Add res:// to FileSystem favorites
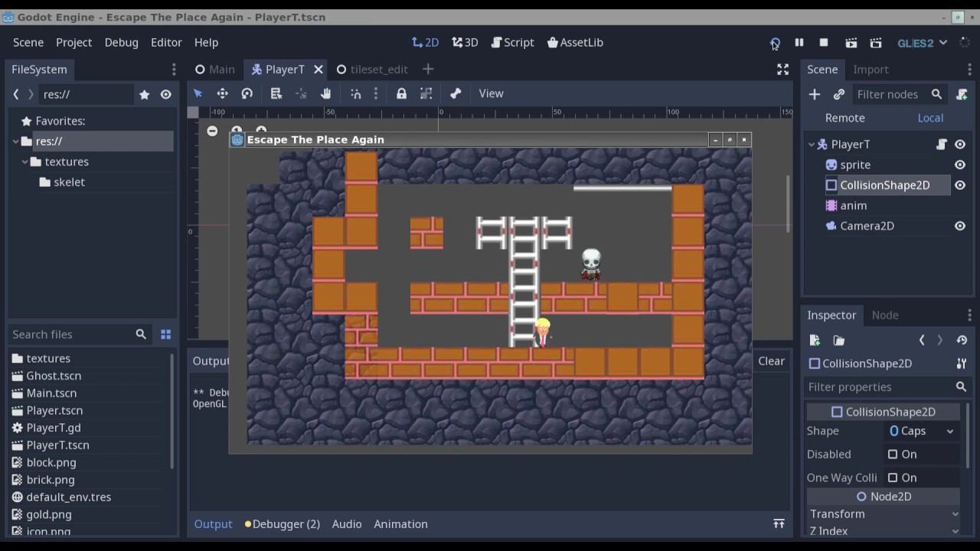 click(x=144, y=95)
